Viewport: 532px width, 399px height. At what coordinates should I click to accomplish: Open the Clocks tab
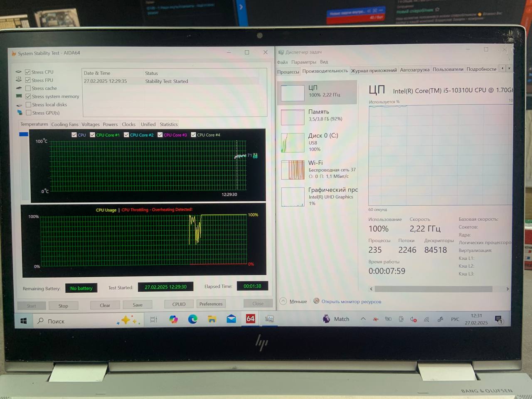128,124
